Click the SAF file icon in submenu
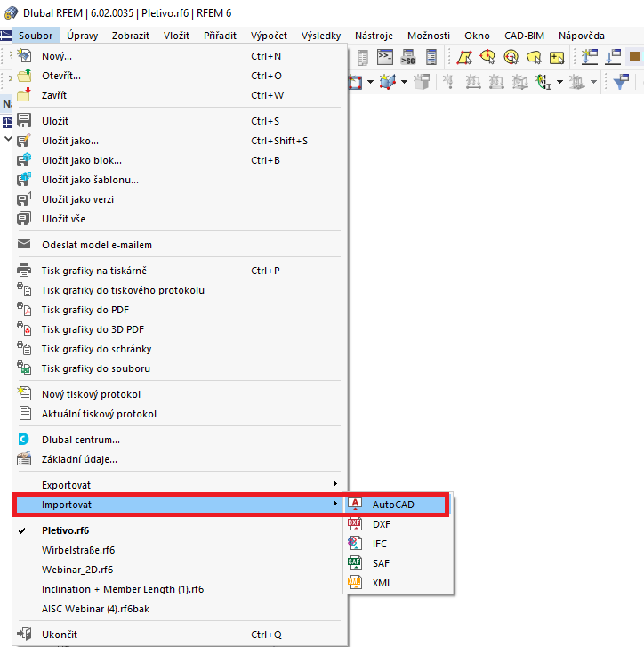Screen dimensions: 644x647 tap(355, 562)
